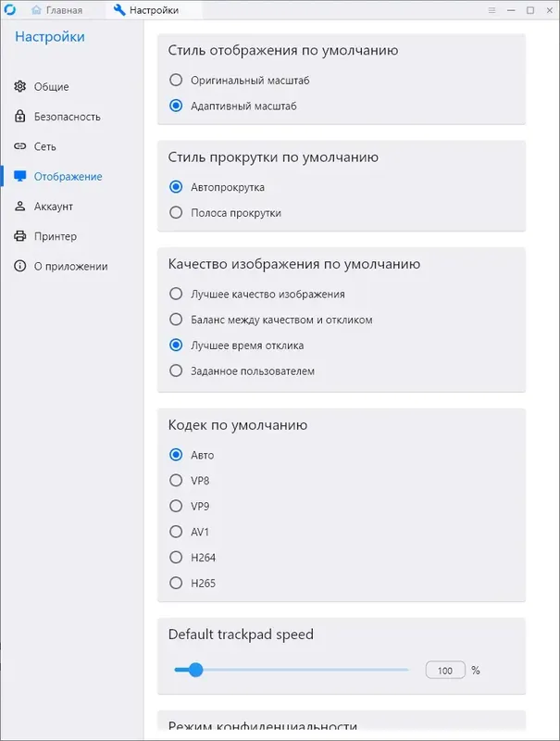Click the trackpad speed percentage field
Screen dimensions: 560x741
(x=445, y=669)
